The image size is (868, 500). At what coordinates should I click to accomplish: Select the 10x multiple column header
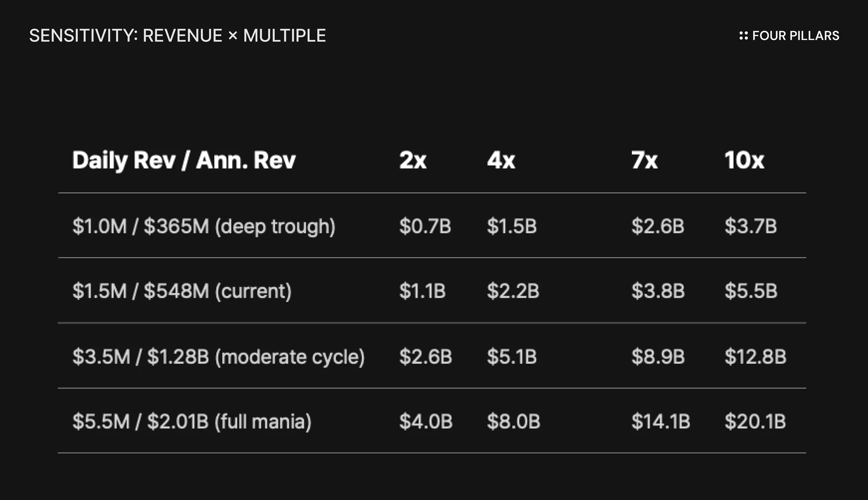point(744,160)
